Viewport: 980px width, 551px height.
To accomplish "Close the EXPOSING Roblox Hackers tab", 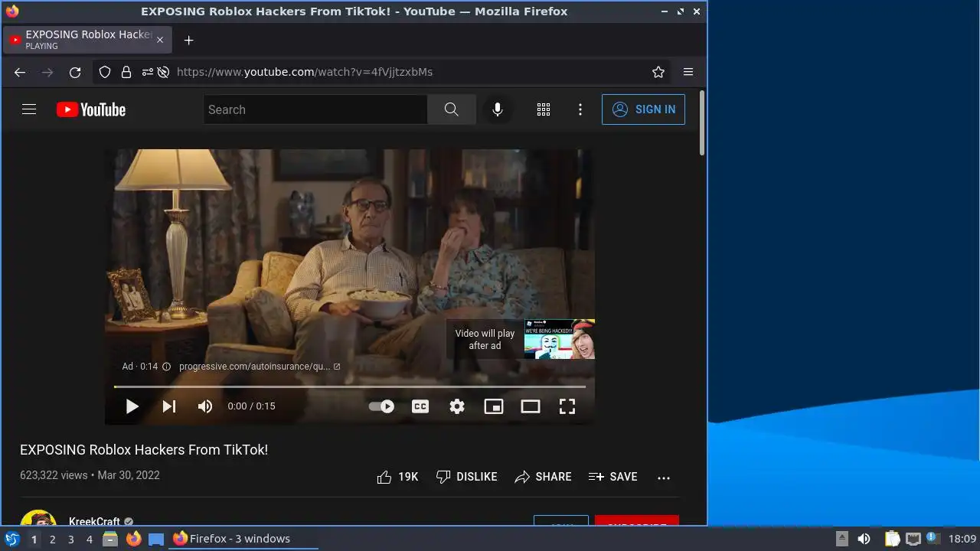I will pyautogui.click(x=160, y=40).
